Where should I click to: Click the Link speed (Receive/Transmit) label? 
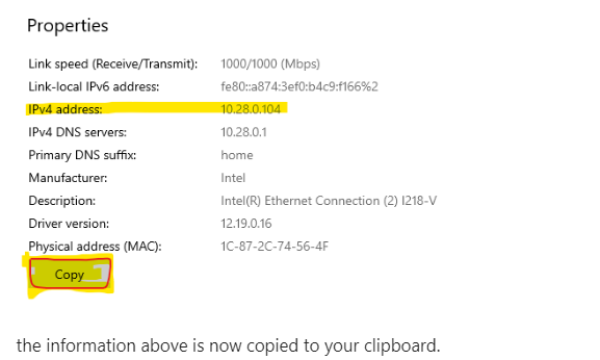coord(113,64)
